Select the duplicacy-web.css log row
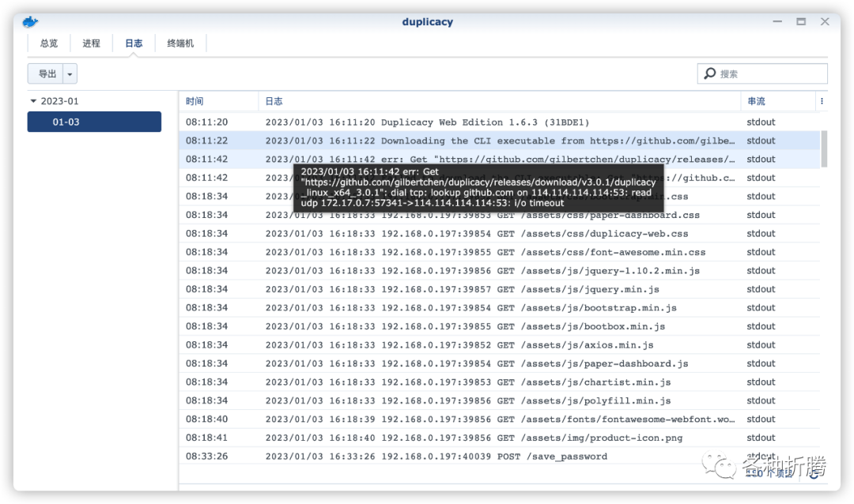This screenshot has height=504, width=854. (x=500, y=234)
